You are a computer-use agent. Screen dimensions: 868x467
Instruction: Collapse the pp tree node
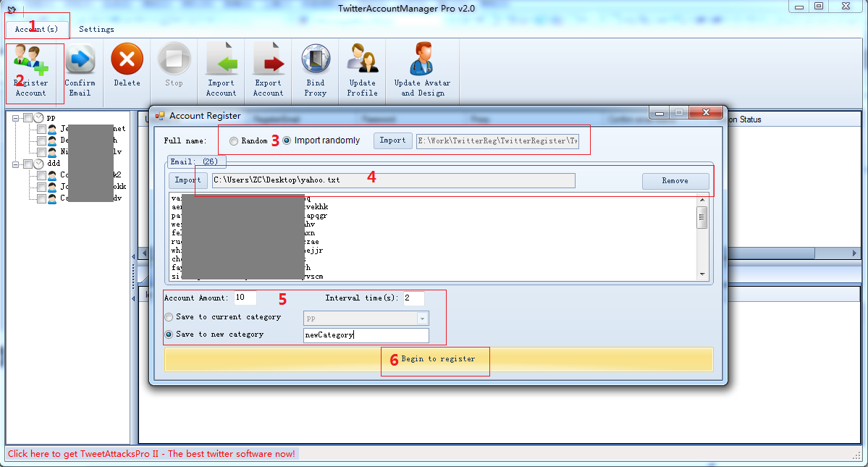15,118
